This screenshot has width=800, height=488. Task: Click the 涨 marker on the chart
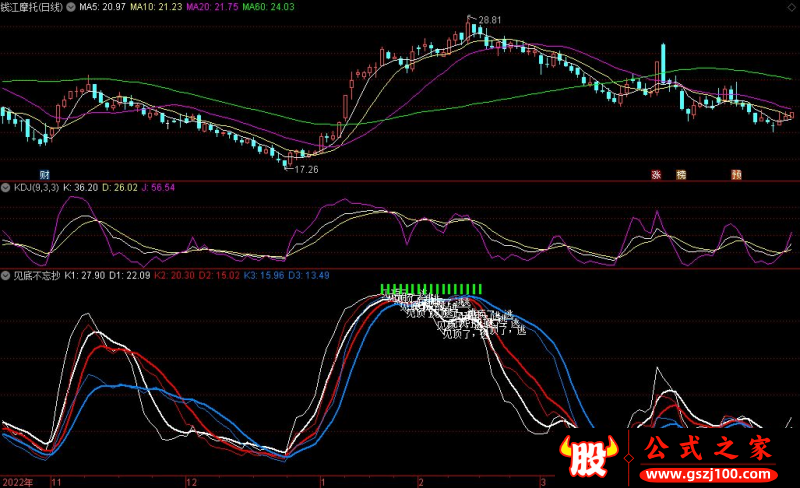coord(657,174)
